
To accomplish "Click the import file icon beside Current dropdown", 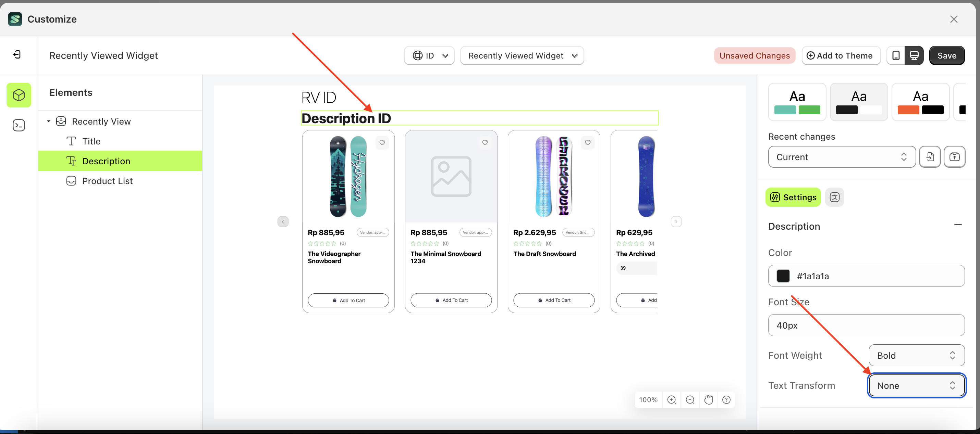I will [930, 156].
